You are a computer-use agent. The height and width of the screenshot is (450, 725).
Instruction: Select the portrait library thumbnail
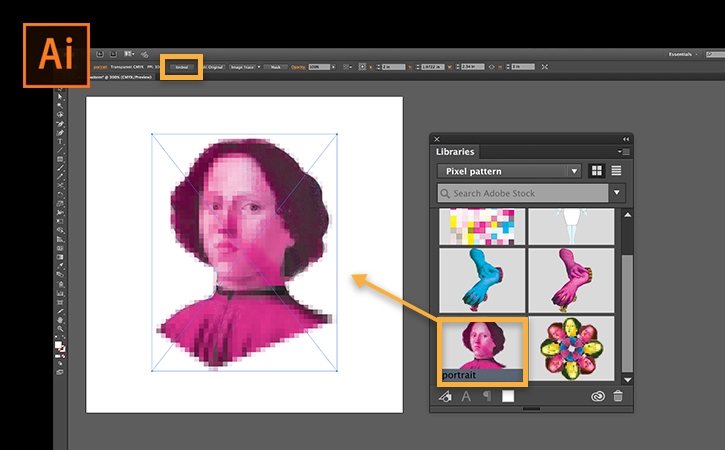482,351
